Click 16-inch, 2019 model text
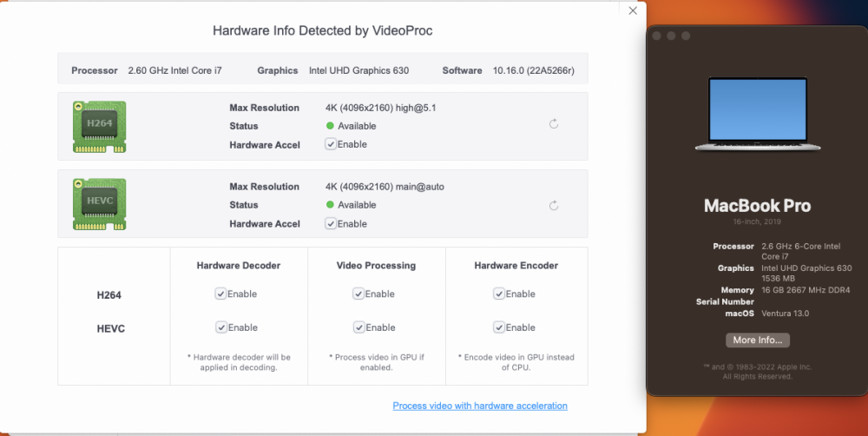Viewport: 868px width, 436px height. [x=757, y=221]
